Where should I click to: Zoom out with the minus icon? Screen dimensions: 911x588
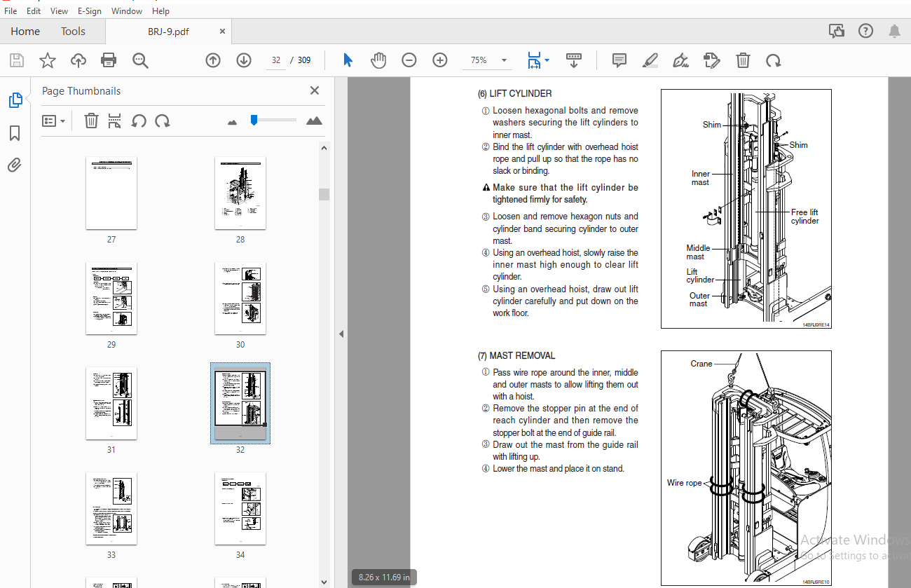click(x=409, y=60)
